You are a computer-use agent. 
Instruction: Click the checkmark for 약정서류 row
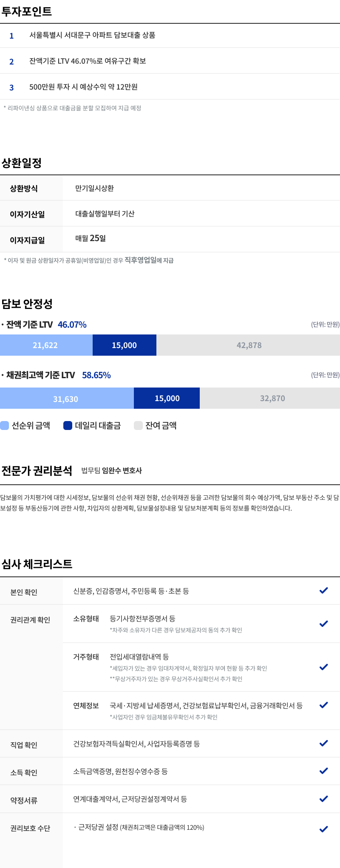pyautogui.click(x=323, y=798)
